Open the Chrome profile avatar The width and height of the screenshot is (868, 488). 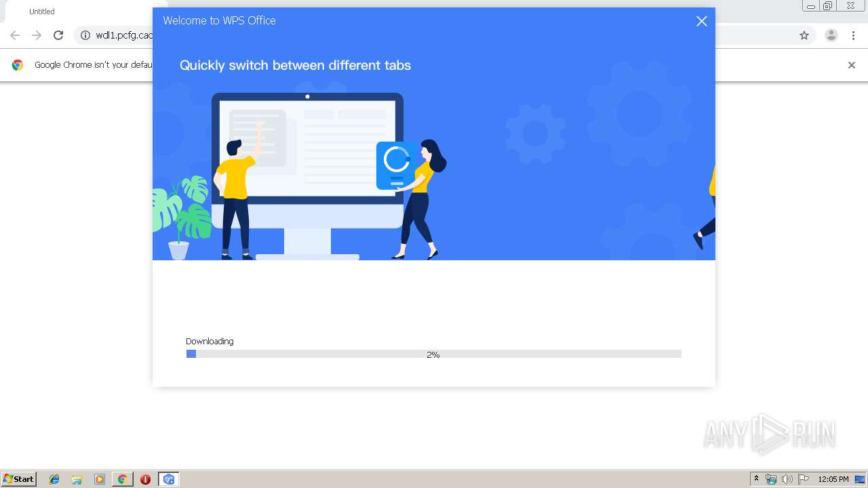(831, 35)
